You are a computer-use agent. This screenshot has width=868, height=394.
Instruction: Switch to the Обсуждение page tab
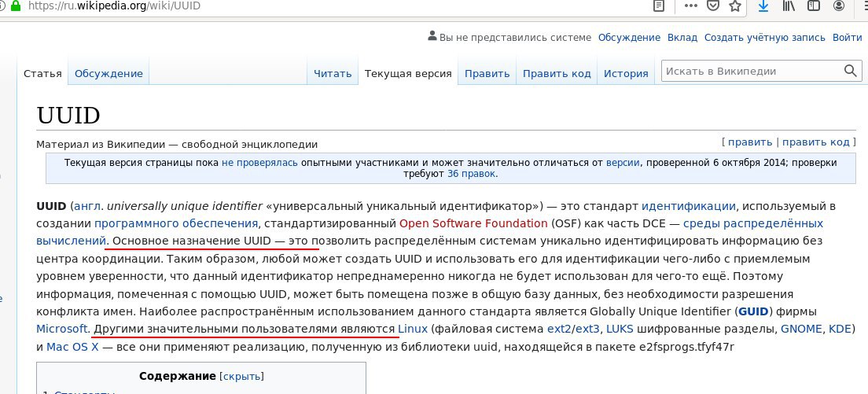point(108,73)
